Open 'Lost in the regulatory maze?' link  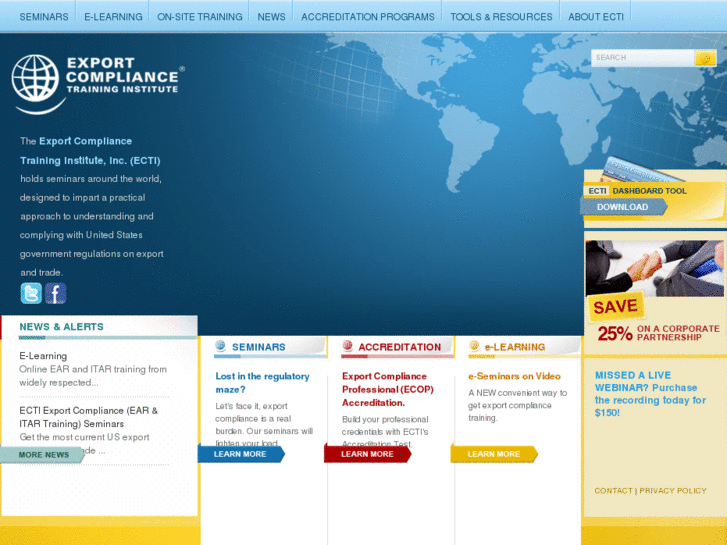pyautogui.click(x=262, y=383)
